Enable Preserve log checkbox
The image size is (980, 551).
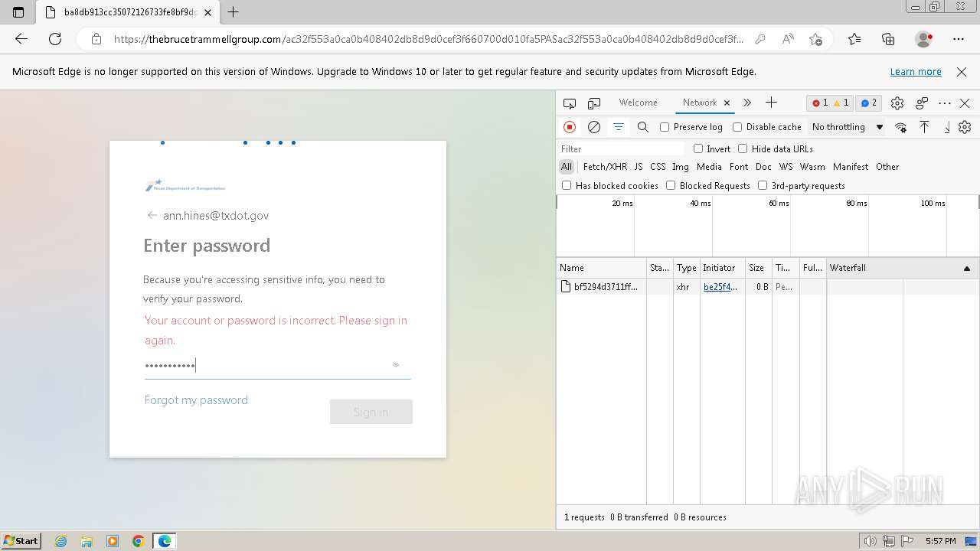click(x=665, y=127)
